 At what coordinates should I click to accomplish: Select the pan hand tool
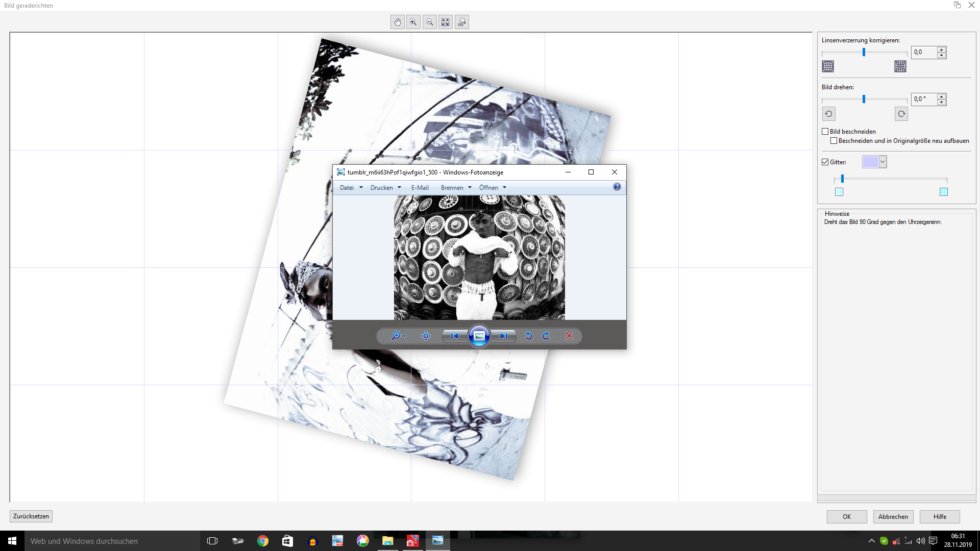pyautogui.click(x=398, y=22)
